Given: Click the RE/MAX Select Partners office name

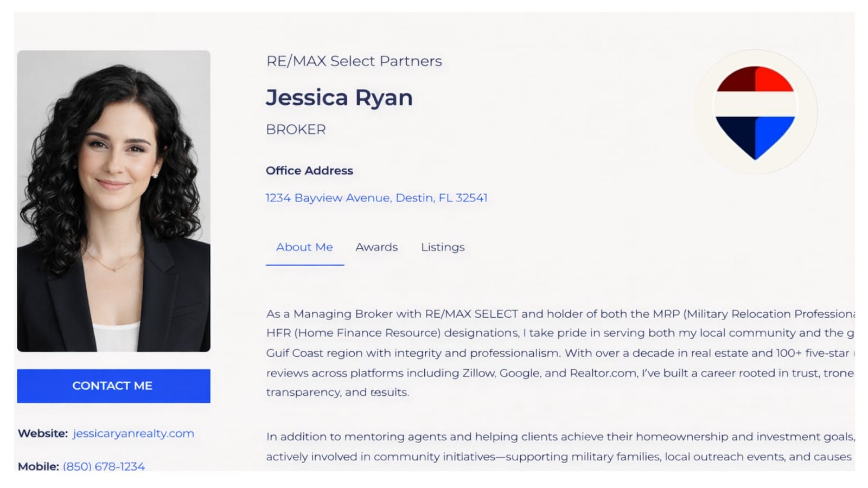Looking at the screenshot, I should pos(354,61).
